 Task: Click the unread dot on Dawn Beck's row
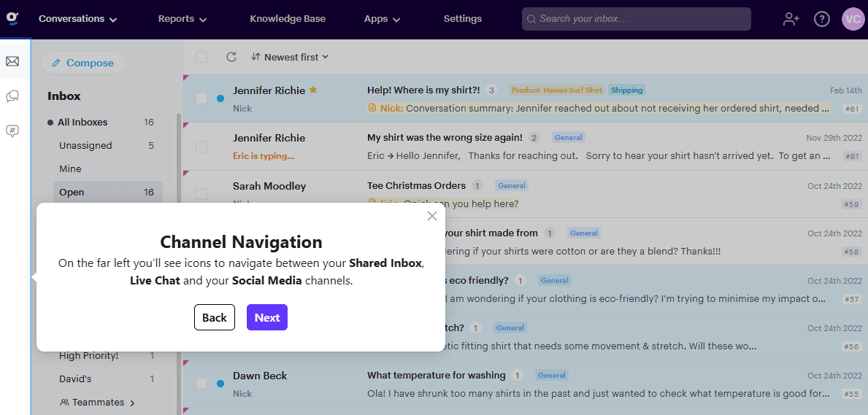coord(220,384)
